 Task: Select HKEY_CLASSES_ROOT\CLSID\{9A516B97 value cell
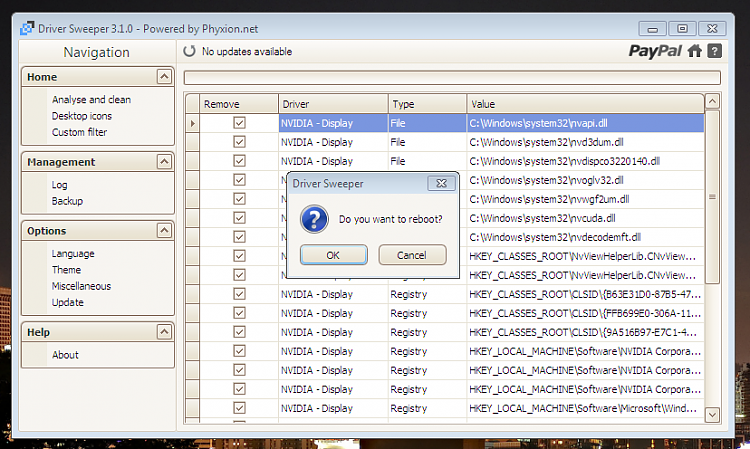[x=585, y=332]
